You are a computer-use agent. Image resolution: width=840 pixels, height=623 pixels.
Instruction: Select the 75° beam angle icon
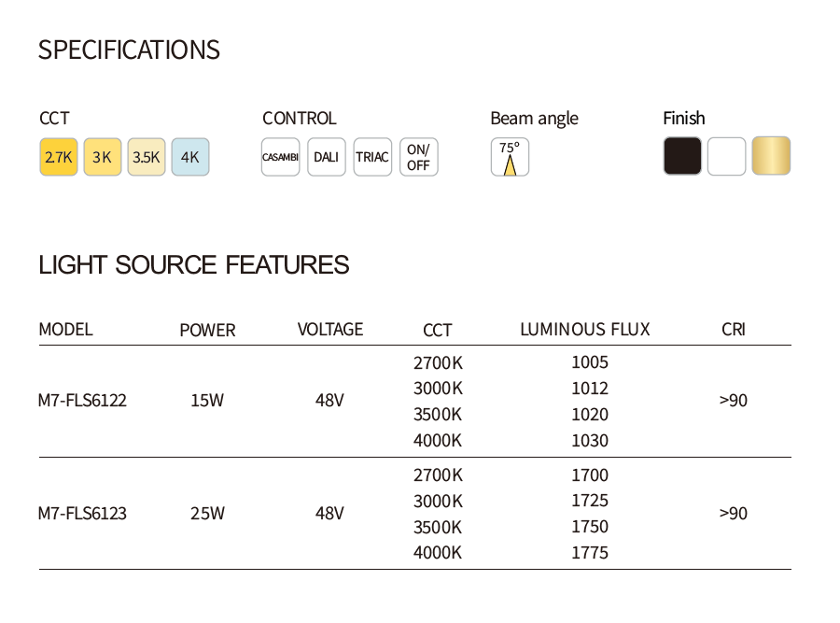pos(510,157)
